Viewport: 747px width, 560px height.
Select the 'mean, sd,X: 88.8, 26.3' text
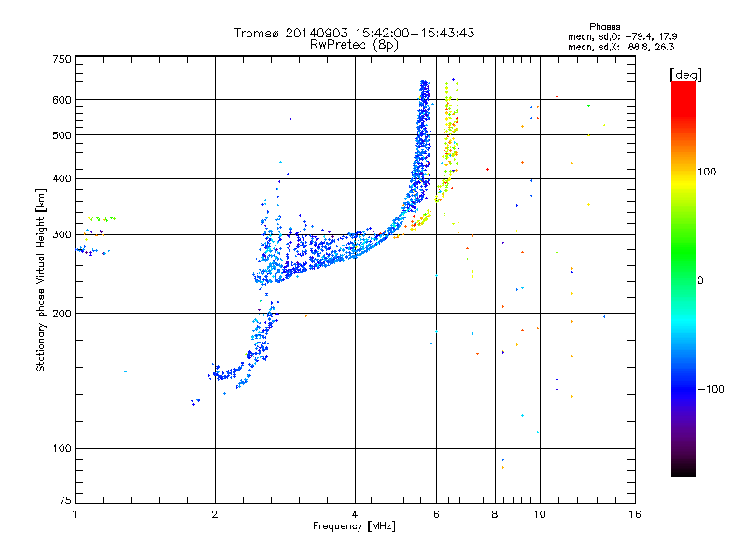point(621,47)
